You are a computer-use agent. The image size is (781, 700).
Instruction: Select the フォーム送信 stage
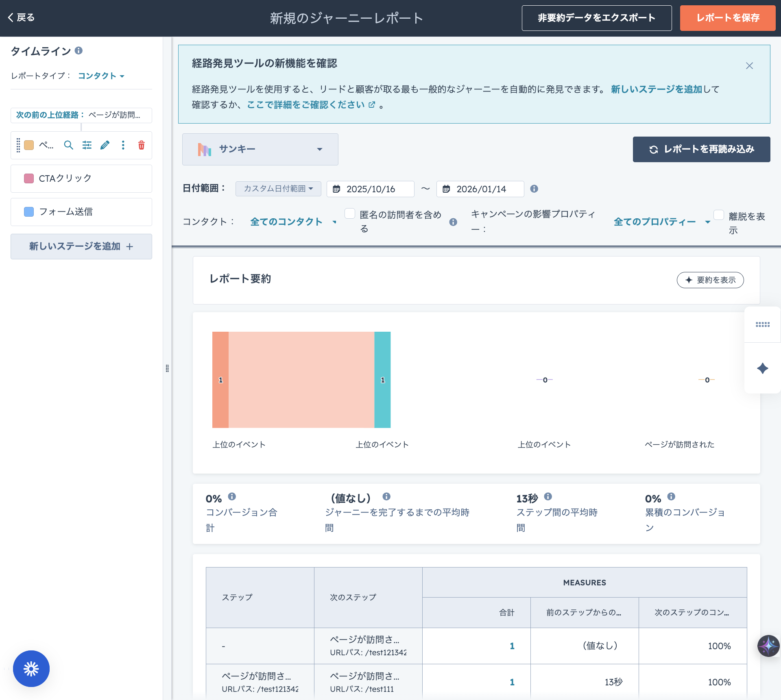click(x=81, y=212)
